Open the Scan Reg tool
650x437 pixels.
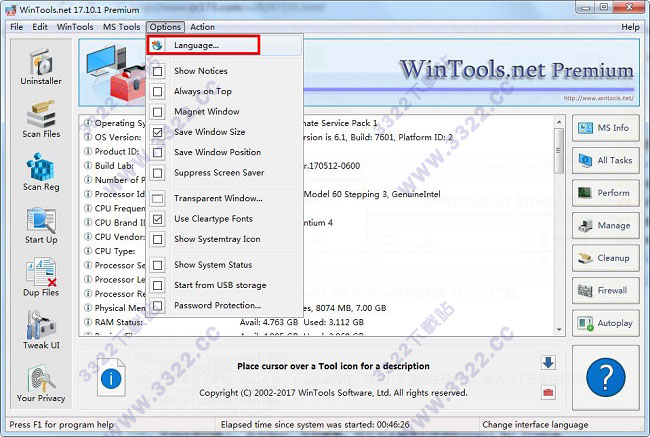pos(41,172)
